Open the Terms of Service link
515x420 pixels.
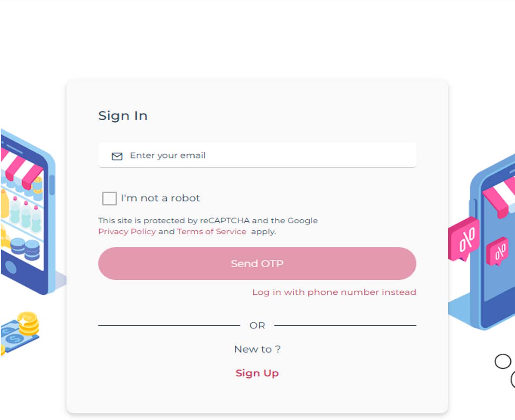[x=211, y=231]
